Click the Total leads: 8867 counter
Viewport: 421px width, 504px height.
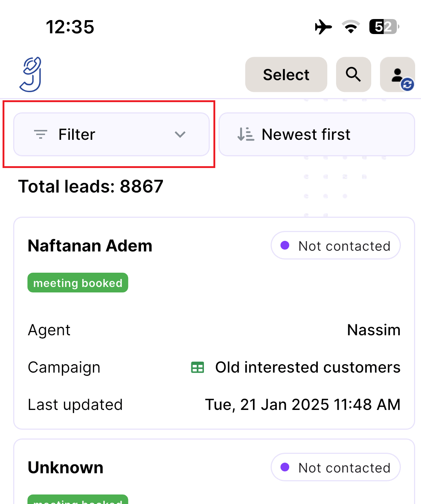point(91,186)
